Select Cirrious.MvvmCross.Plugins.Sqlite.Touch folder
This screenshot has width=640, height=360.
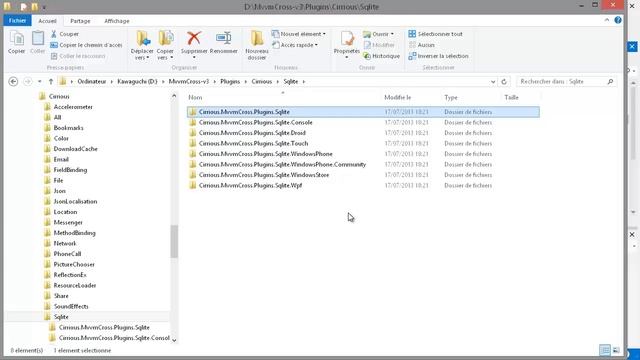[x=363, y=144]
